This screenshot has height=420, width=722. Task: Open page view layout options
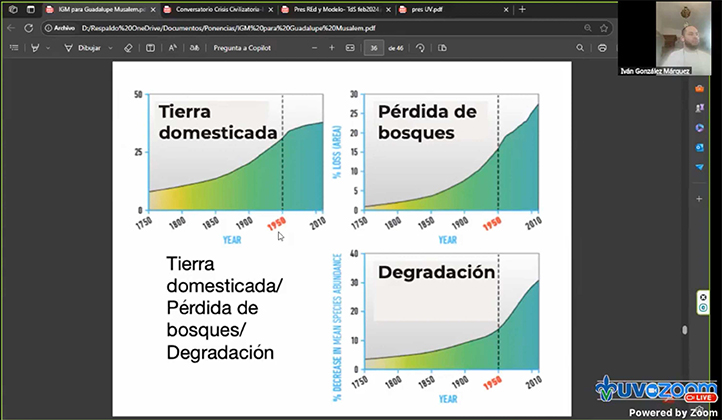pyautogui.click(x=443, y=48)
